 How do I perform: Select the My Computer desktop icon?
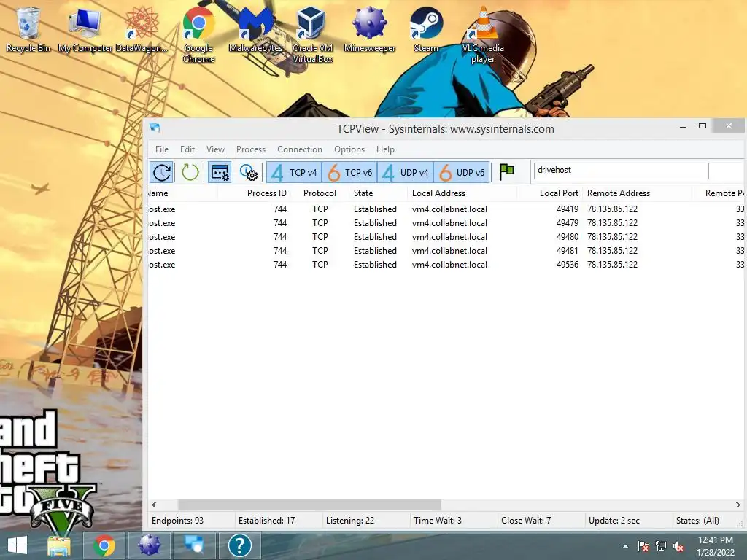click(x=85, y=29)
